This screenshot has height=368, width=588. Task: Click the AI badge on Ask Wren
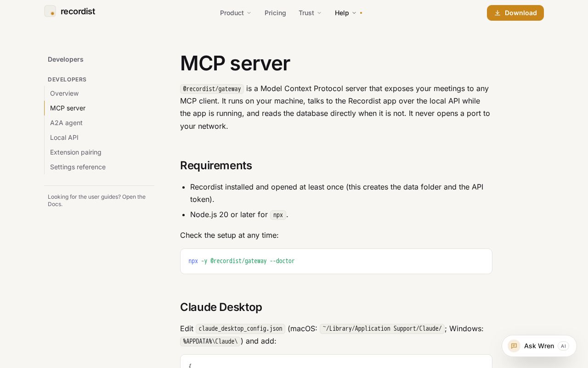[x=563, y=346]
